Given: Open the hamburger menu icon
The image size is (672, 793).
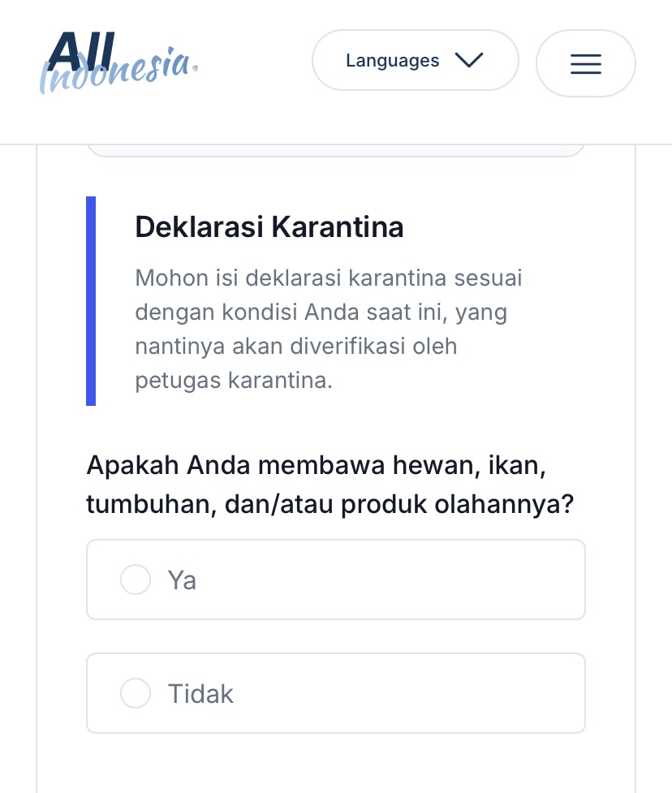Looking at the screenshot, I should point(585,64).
